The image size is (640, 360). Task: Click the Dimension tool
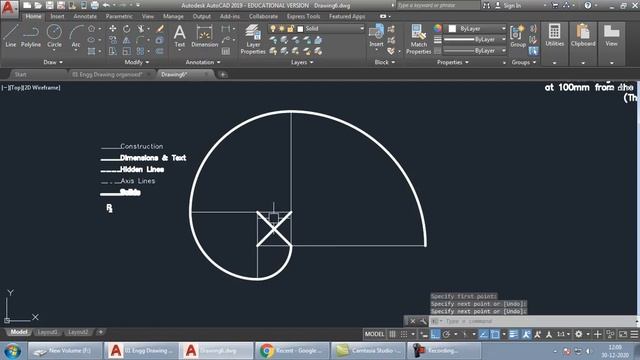click(x=204, y=36)
